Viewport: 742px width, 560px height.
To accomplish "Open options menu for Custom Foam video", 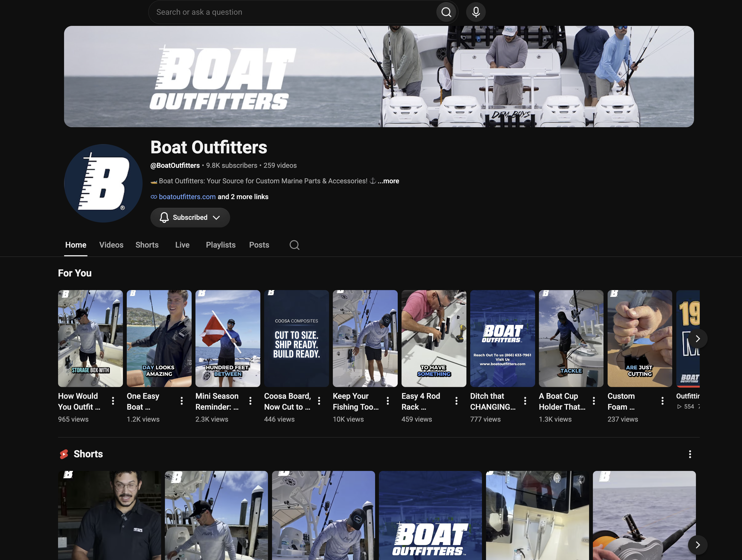I will click(x=662, y=401).
